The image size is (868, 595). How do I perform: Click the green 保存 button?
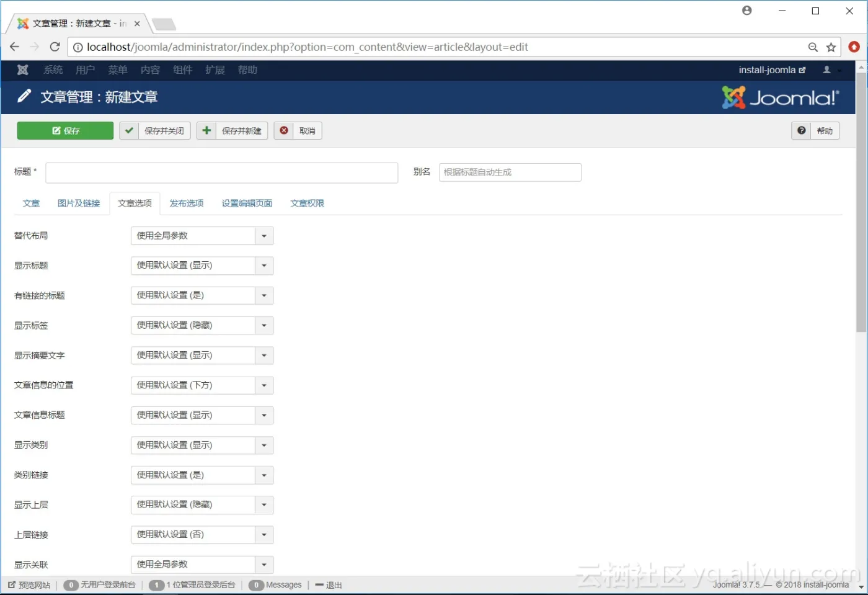point(65,131)
